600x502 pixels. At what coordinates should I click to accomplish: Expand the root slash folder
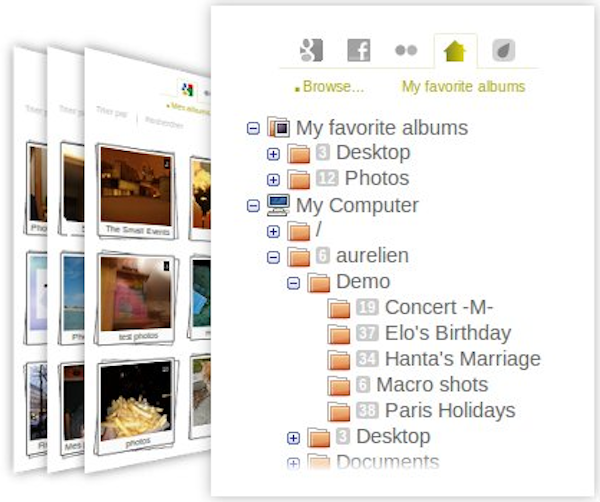click(273, 231)
